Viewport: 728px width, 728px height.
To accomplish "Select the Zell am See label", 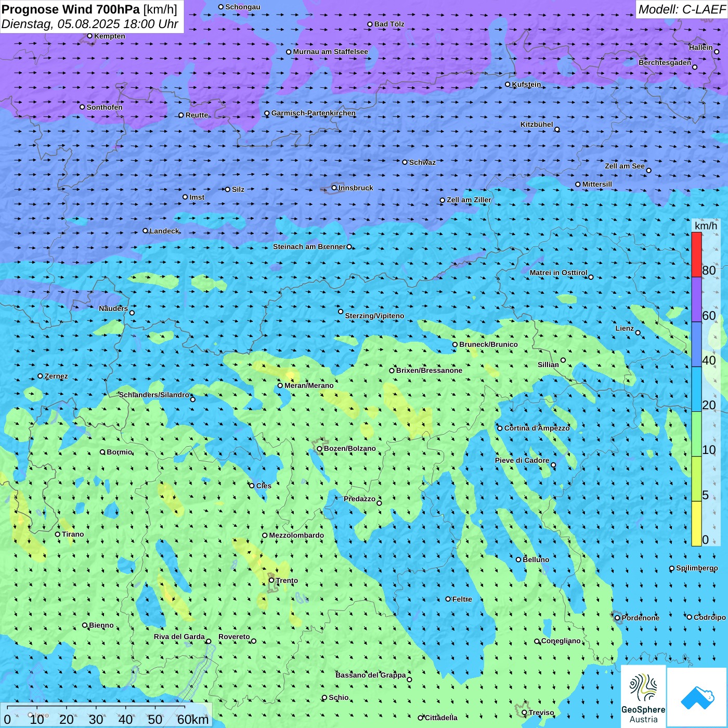I will tap(625, 166).
